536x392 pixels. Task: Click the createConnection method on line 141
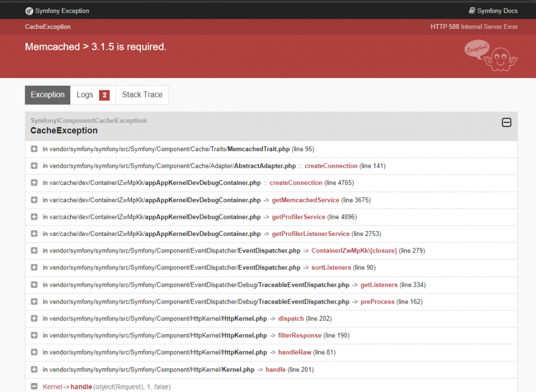click(x=331, y=166)
